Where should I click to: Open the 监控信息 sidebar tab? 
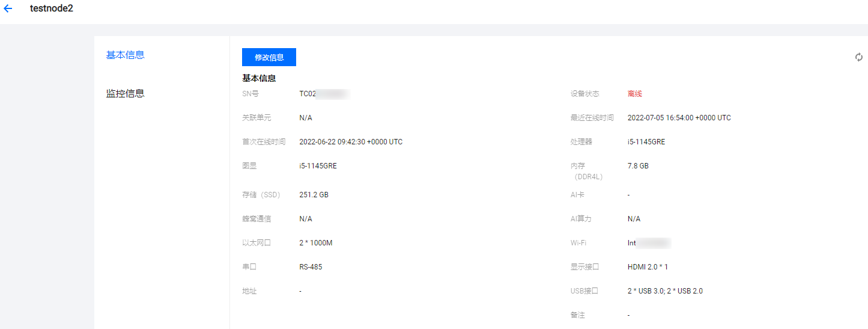pos(125,94)
